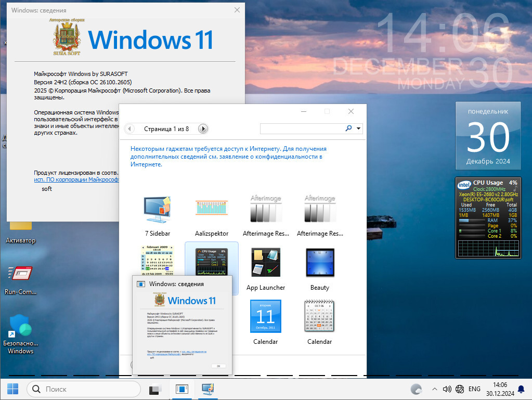The width and height of the screenshot is (532, 400).
Task: Select the blue Calendar gadget showing 11
Action: (266, 322)
